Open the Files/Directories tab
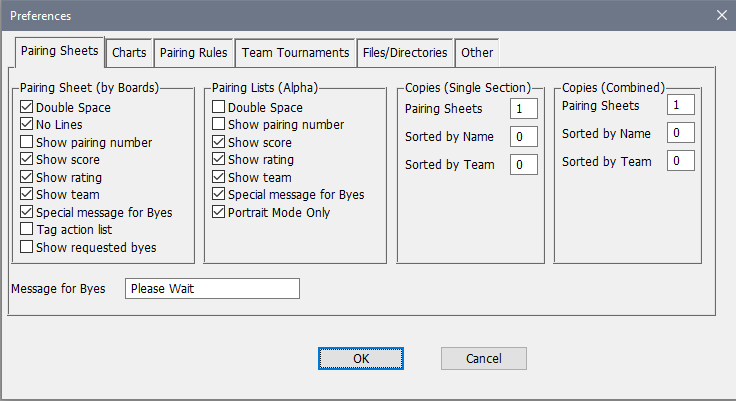The height and width of the screenshot is (401, 736). [405, 52]
